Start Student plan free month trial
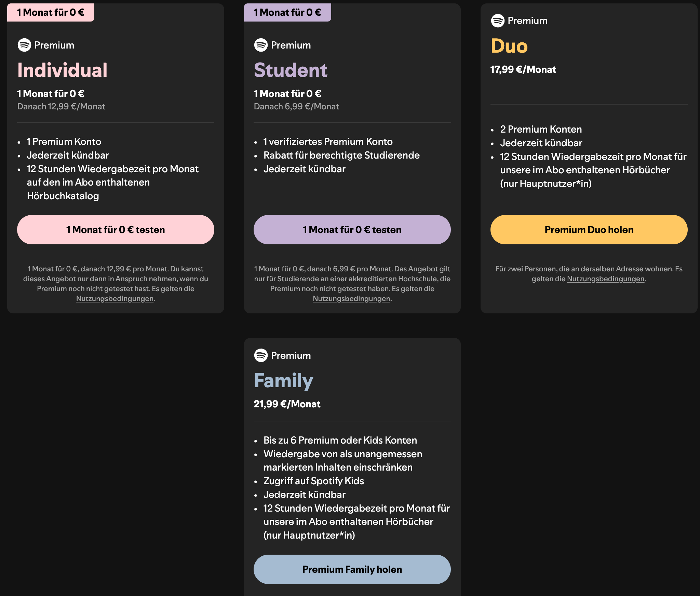Viewport: 700px width, 596px height. coord(352,230)
